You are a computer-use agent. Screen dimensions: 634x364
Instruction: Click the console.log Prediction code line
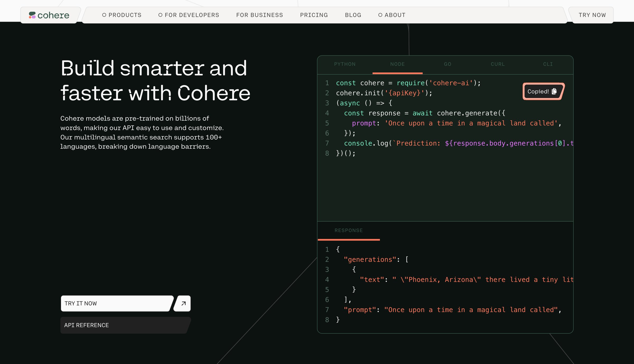coord(458,143)
